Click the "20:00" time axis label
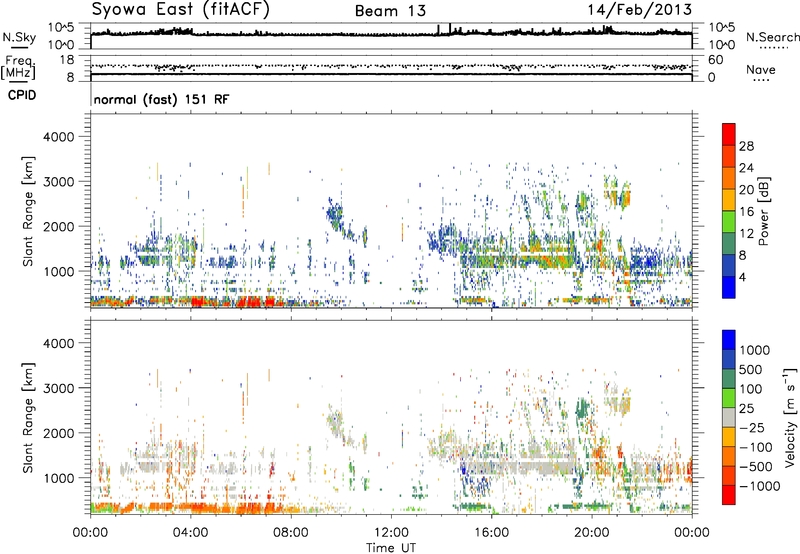The width and height of the screenshot is (800, 554). pyautogui.click(x=592, y=533)
